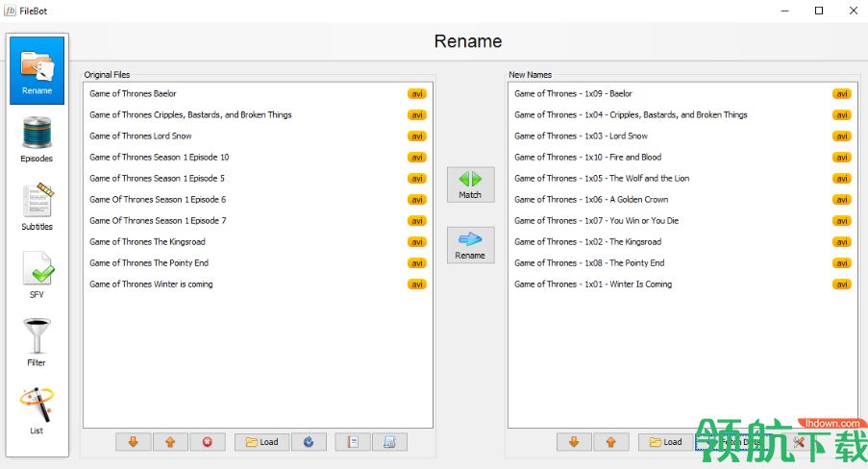Click Load under the New Names list

[x=665, y=442]
